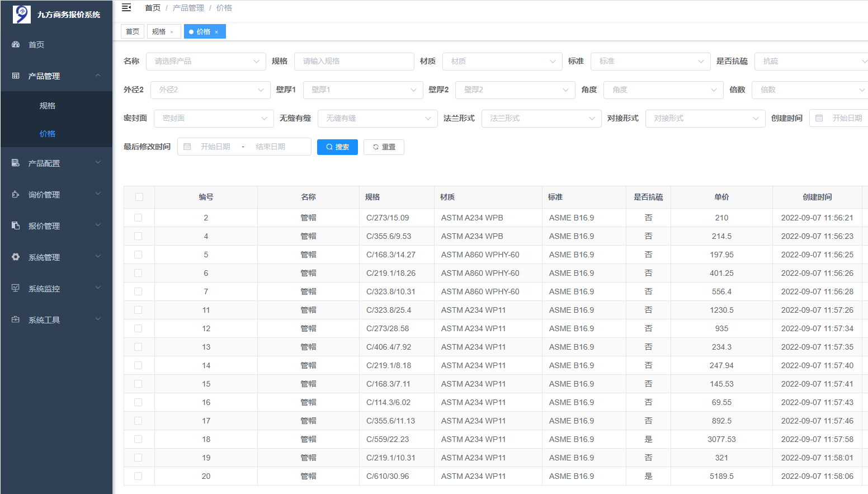Close the 规格 tab with its x icon
This screenshot has height=494, width=868.
coord(172,32)
